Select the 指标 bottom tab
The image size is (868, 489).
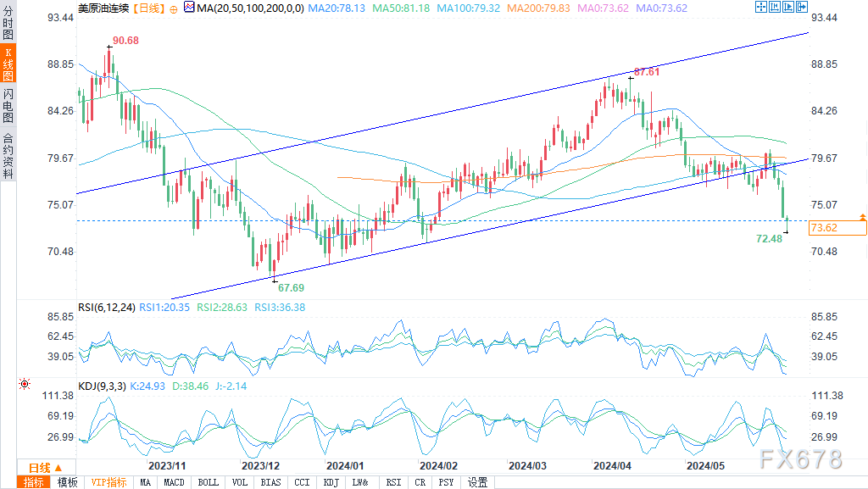click(34, 482)
